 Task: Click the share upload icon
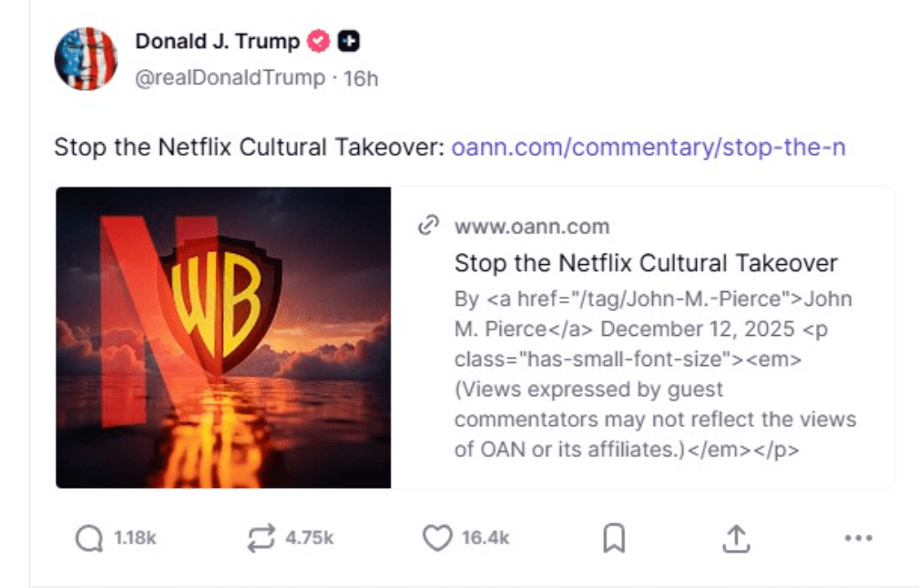736,538
